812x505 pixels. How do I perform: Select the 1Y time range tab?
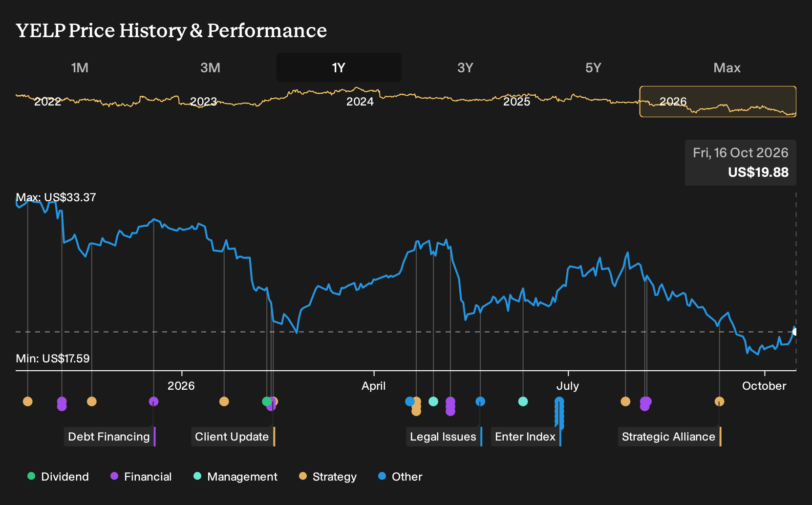(x=339, y=67)
